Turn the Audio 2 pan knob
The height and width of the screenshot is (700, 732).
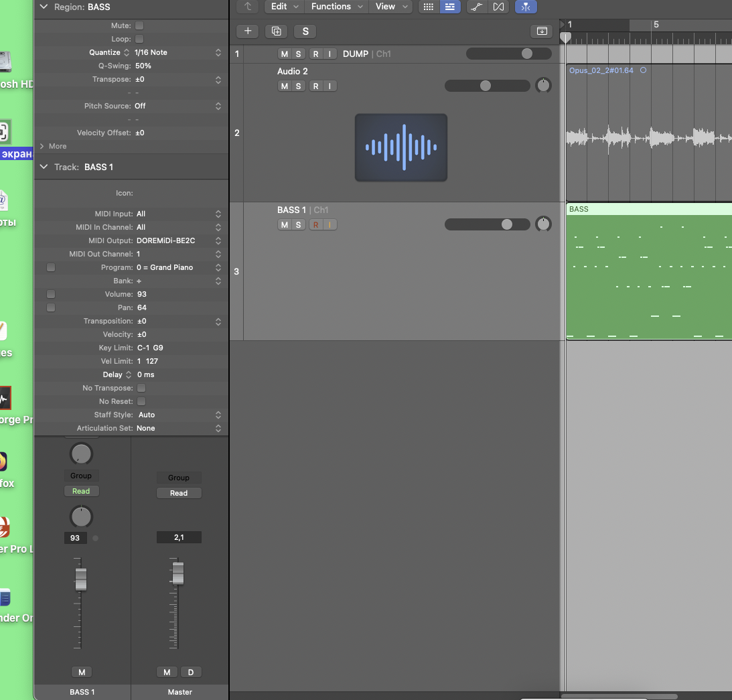point(543,86)
